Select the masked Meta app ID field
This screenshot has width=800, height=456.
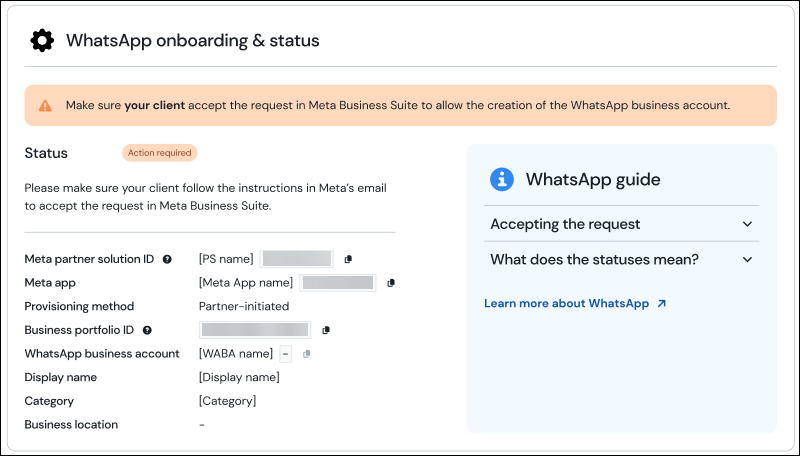pyautogui.click(x=338, y=283)
